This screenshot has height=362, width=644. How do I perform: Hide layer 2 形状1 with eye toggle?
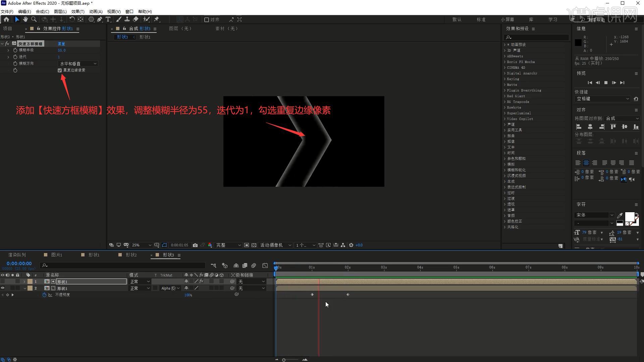[3, 288]
